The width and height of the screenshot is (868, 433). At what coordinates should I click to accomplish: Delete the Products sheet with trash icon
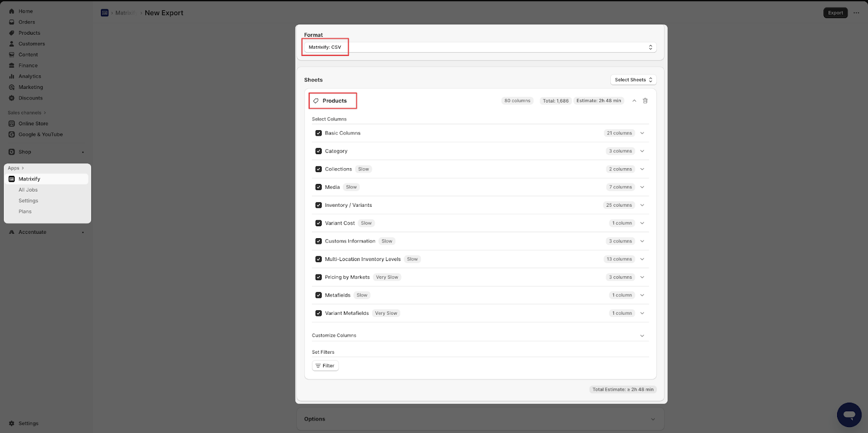click(x=645, y=101)
